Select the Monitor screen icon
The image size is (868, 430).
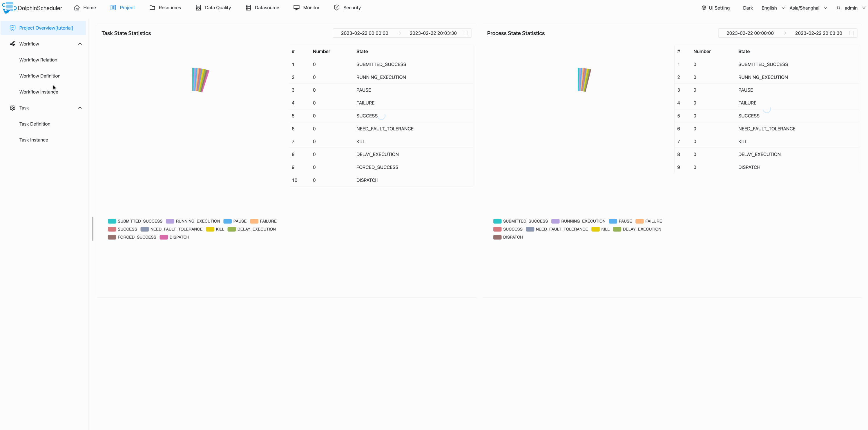pyautogui.click(x=296, y=8)
